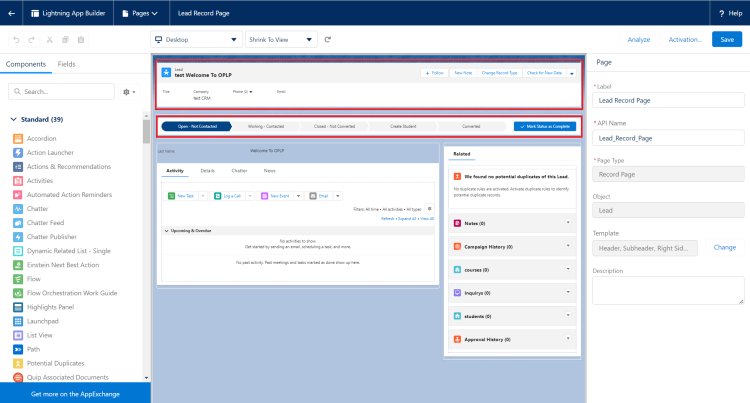Expand the Notes related list arrow
Screen dimensions: 750x403
[567, 224]
